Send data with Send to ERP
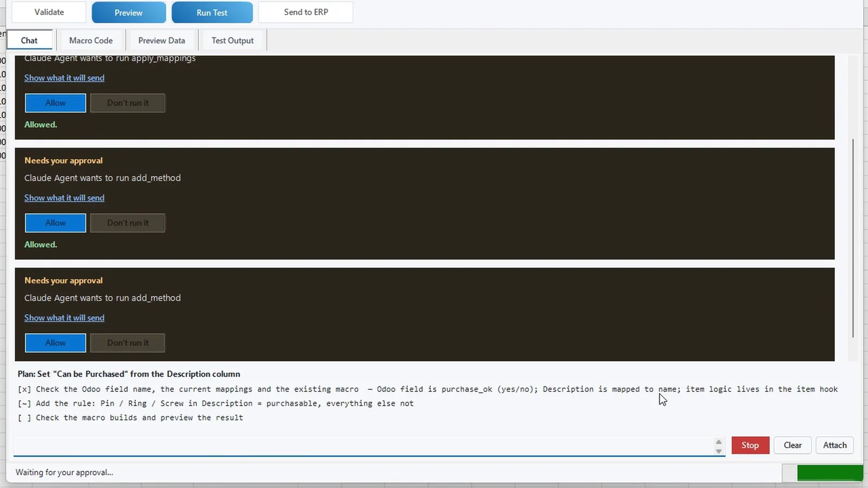 tap(306, 12)
